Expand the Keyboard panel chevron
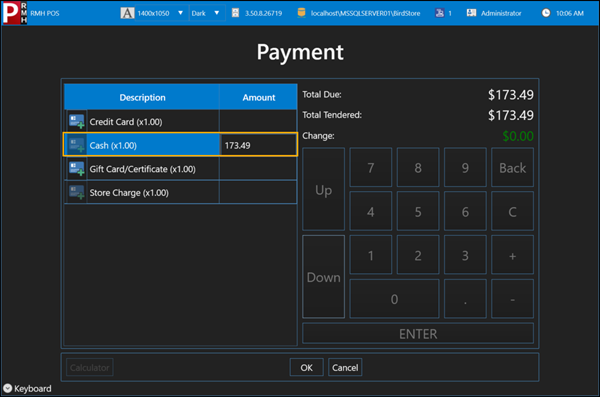Viewport: 600px width, 397px height. click(7, 388)
